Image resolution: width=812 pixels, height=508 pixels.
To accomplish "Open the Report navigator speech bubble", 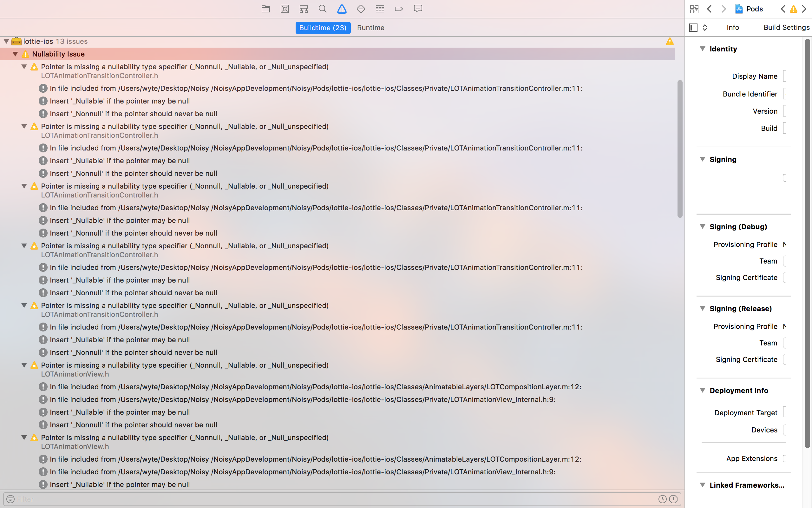I will 418,9.
